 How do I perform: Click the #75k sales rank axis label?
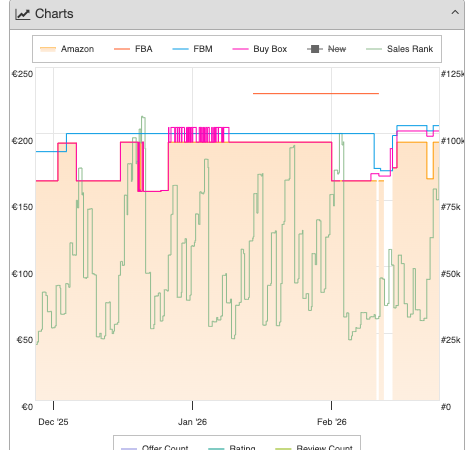pos(451,207)
